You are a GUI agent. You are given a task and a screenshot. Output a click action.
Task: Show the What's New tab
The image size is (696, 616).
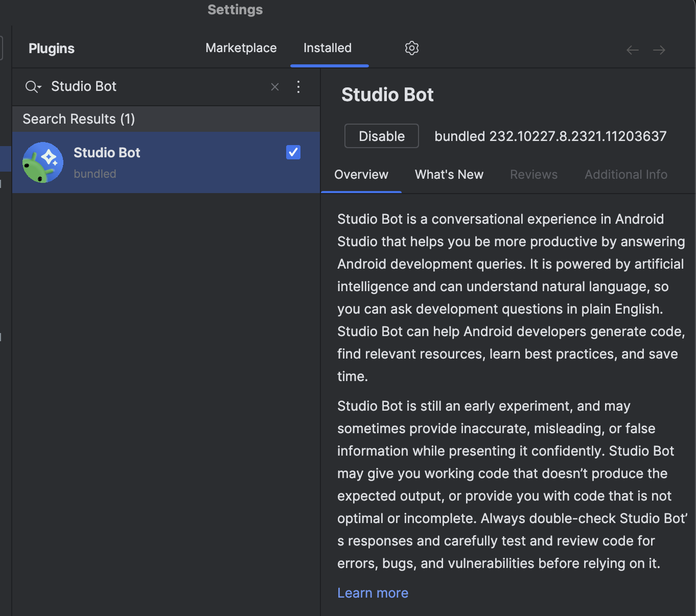[x=449, y=175]
